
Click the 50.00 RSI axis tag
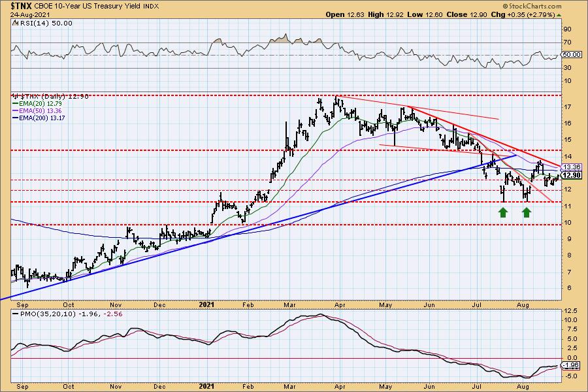572,55
